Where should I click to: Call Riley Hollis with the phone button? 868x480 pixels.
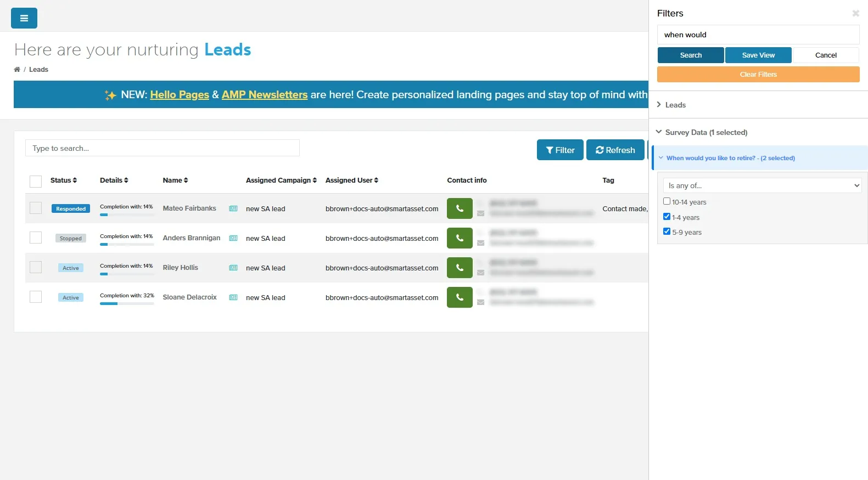point(460,268)
